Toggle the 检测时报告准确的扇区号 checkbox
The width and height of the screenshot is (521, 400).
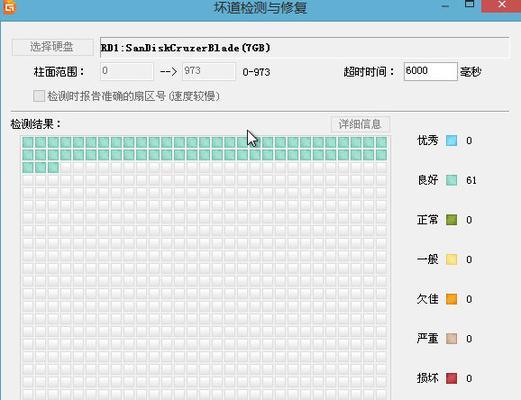(x=39, y=96)
